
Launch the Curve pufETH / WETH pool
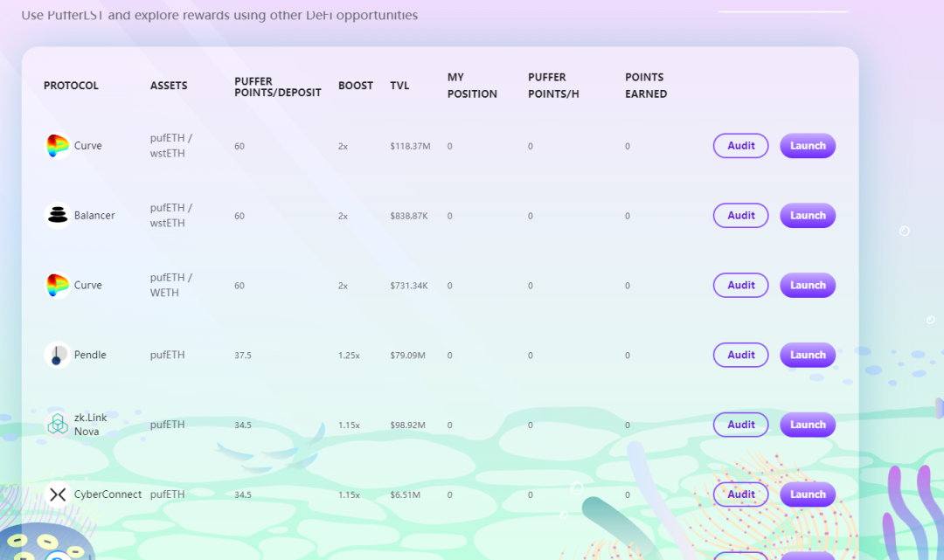(x=808, y=285)
